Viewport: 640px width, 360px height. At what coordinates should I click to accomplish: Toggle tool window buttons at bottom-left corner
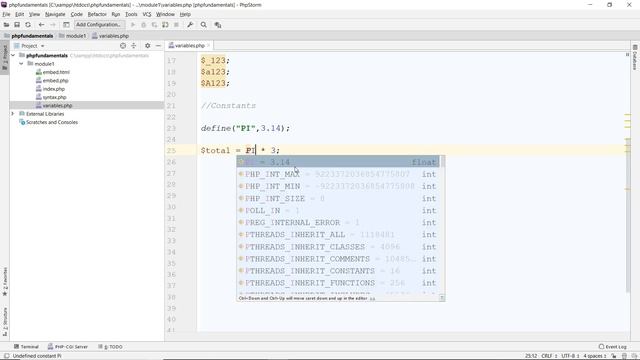coord(6,356)
